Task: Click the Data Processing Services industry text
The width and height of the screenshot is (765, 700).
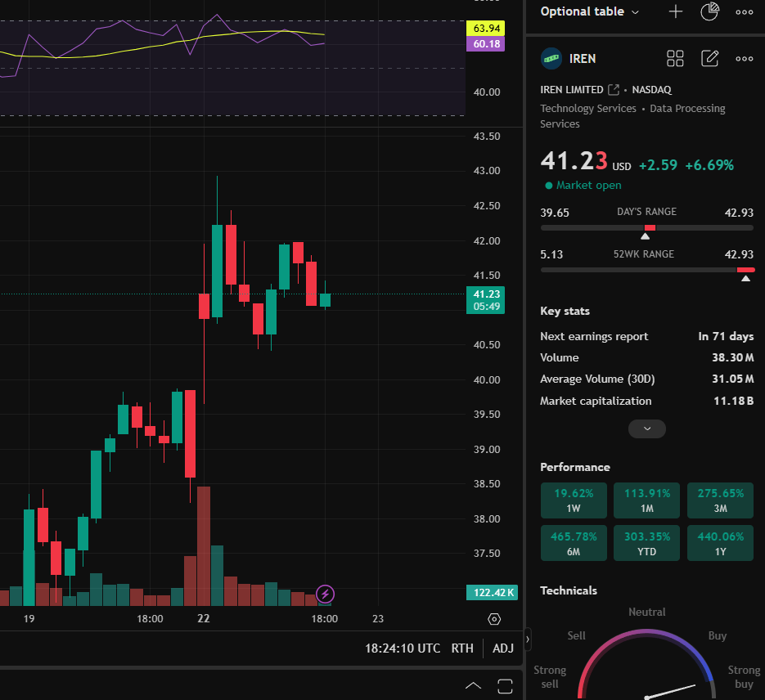Action: click(632, 116)
